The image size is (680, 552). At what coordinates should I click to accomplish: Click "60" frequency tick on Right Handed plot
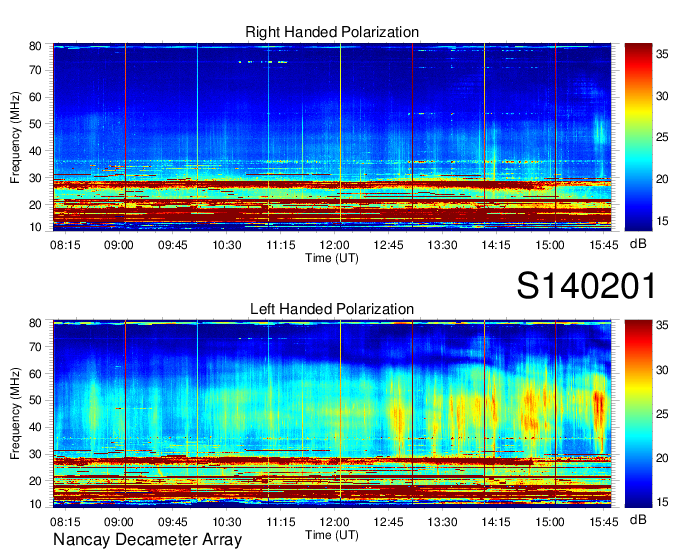click(x=36, y=97)
